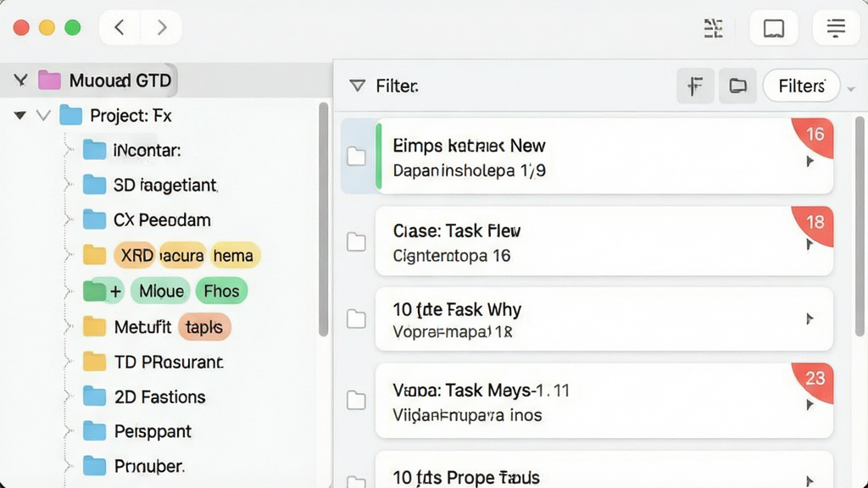Click flag arrow on Vaoa: Task Meys task
This screenshot has height=488, width=868.
tap(810, 405)
